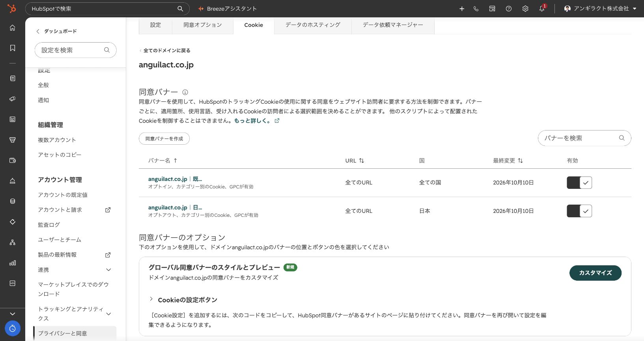Select the Cookie tab
This screenshot has height=341, width=644.
point(254,25)
